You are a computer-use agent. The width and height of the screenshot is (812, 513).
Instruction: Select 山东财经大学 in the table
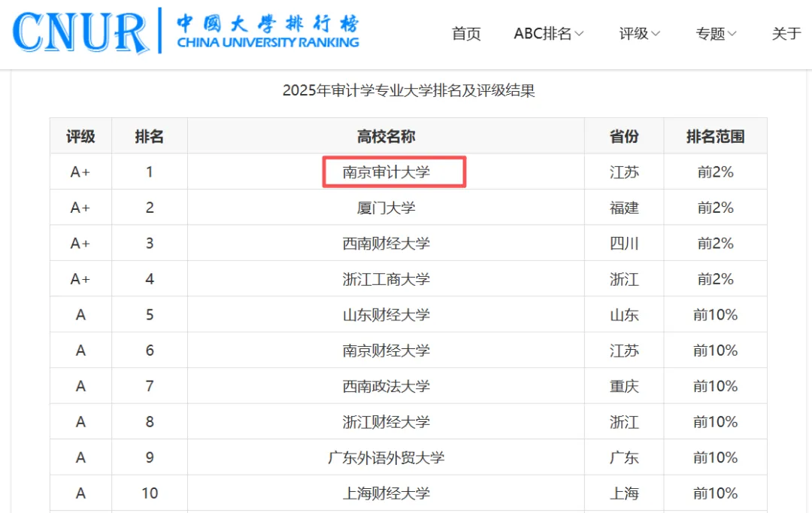pyautogui.click(x=386, y=315)
